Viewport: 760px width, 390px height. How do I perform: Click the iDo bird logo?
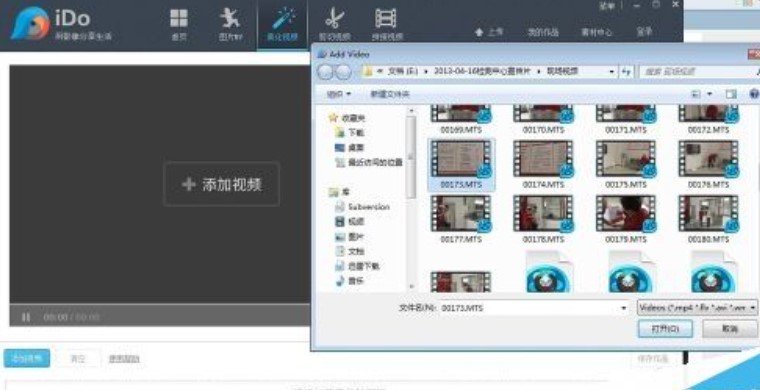click(x=30, y=23)
